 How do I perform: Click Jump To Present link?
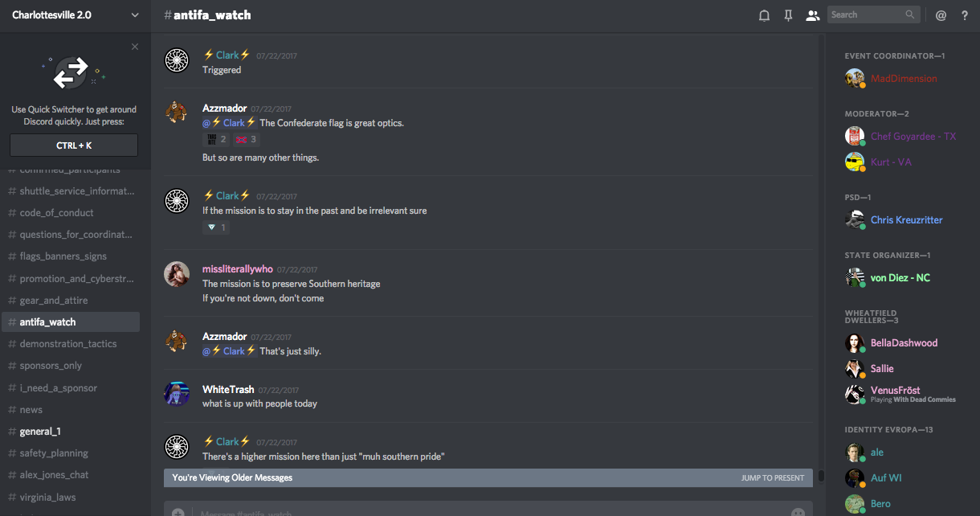click(x=773, y=477)
